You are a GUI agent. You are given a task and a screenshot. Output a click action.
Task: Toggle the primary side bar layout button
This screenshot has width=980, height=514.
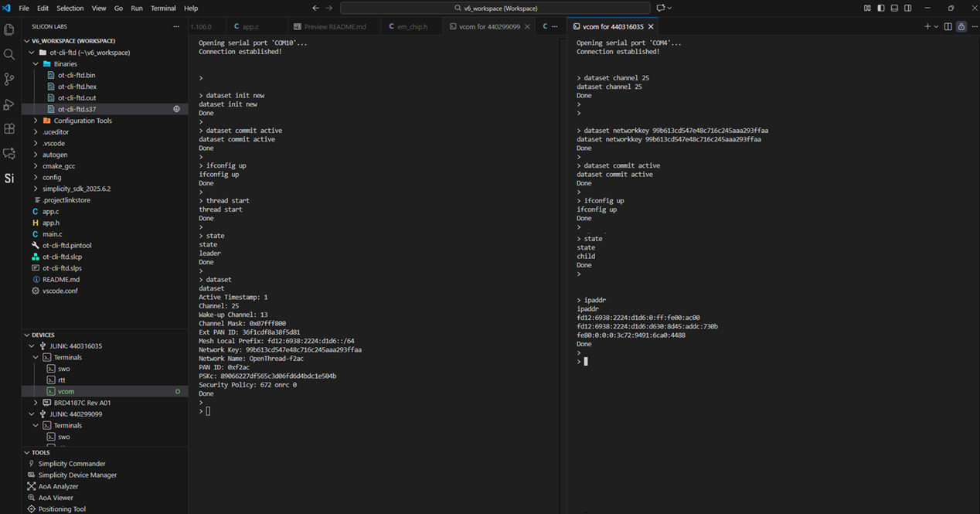pyautogui.click(x=881, y=8)
